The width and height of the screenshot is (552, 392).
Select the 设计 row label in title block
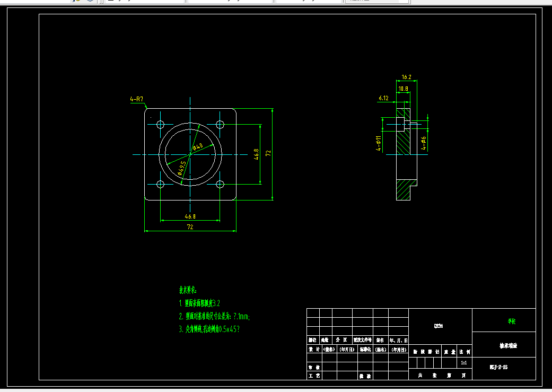[x=314, y=350]
